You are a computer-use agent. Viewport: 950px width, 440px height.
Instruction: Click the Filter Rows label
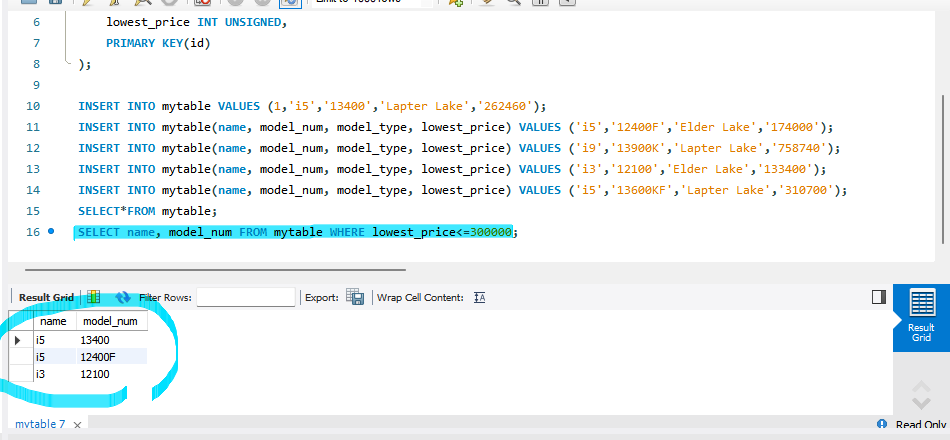[165, 298]
